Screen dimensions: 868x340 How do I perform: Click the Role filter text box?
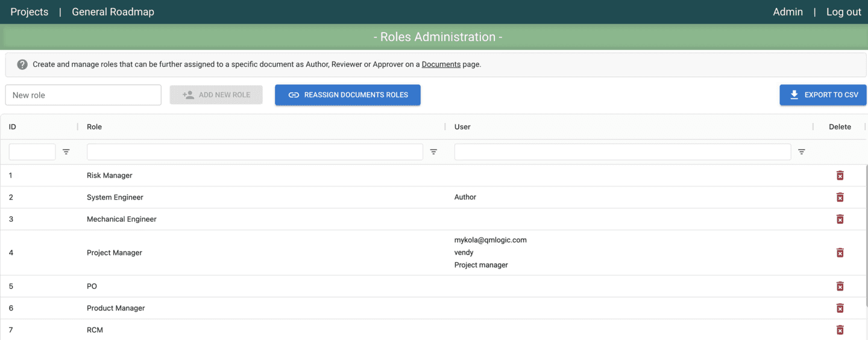255,152
